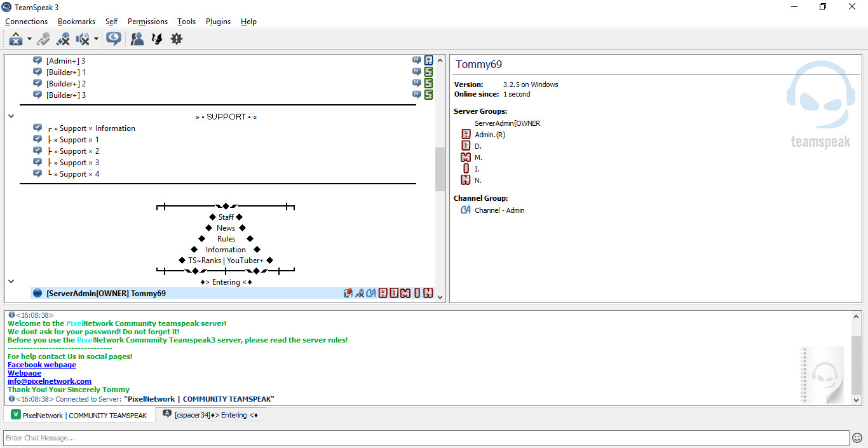The width and height of the screenshot is (868, 448).
Task: Collapse the Entering spacer channel chevron
Action: pos(11,281)
